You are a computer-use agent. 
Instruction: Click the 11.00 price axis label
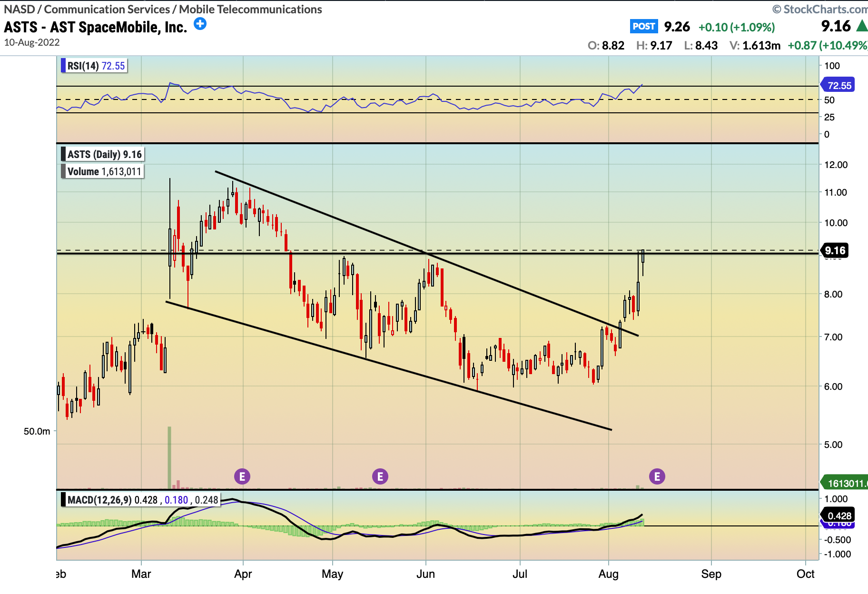pos(836,192)
